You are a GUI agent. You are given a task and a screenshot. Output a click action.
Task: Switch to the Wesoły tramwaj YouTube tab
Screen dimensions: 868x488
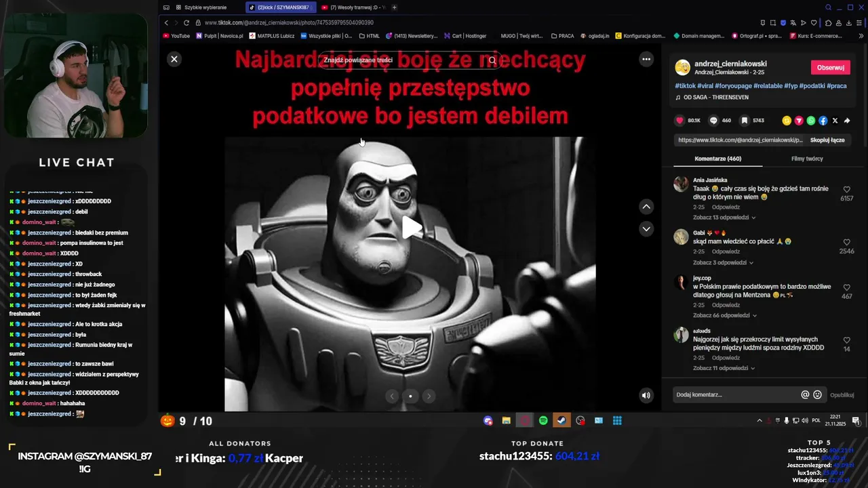click(x=353, y=7)
